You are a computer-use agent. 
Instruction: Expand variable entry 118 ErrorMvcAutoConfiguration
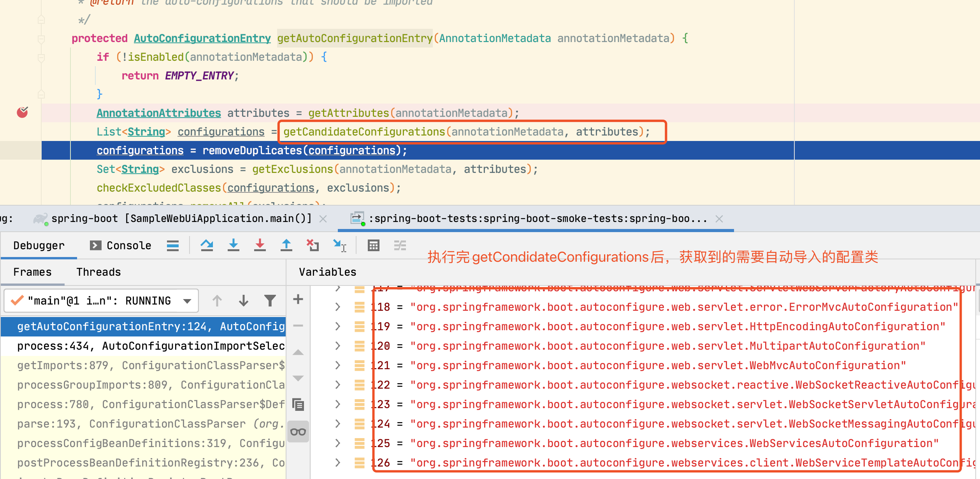pos(338,307)
